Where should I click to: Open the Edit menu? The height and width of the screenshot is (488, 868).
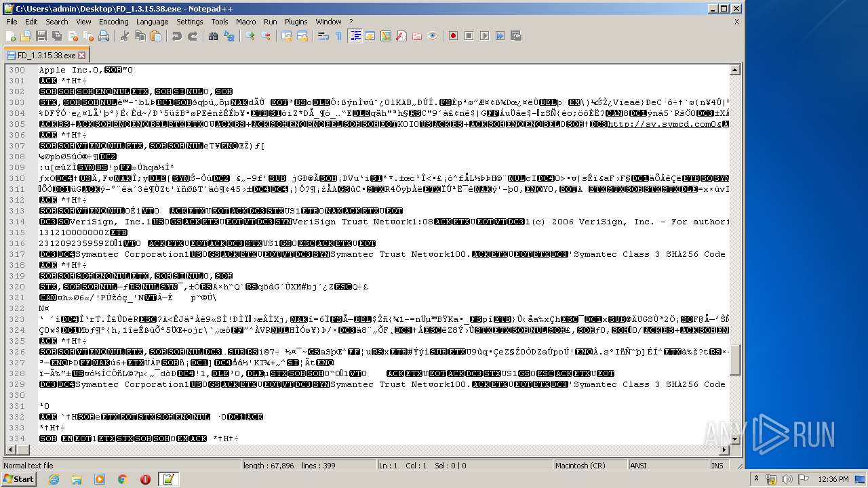[x=31, y=22]
